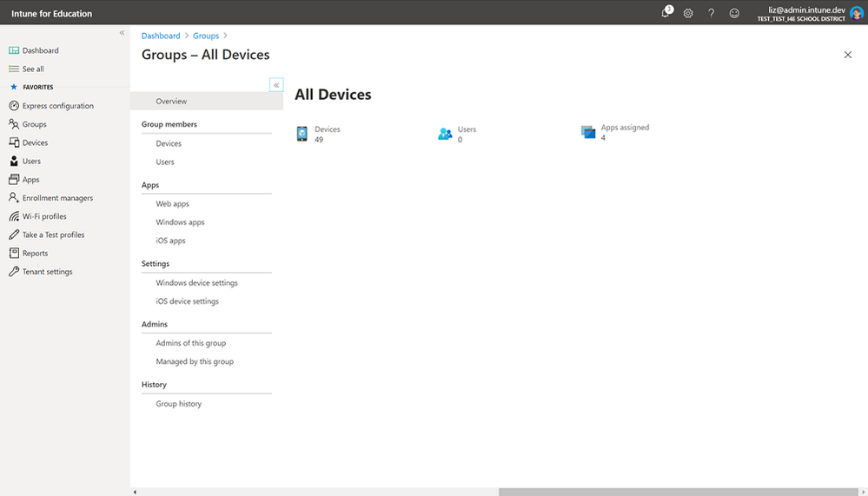Click the Enrollment managers icon
This screenshot has width=868, height=496.
tap(14, 198)
